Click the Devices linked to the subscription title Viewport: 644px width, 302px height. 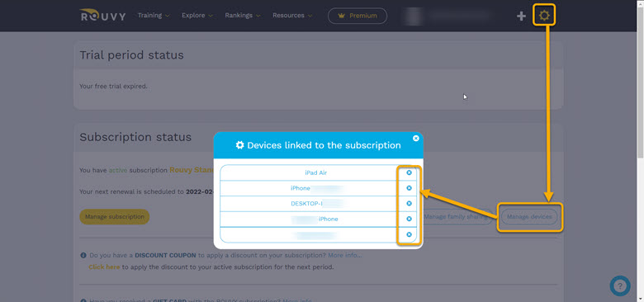(x=319, y=145)
